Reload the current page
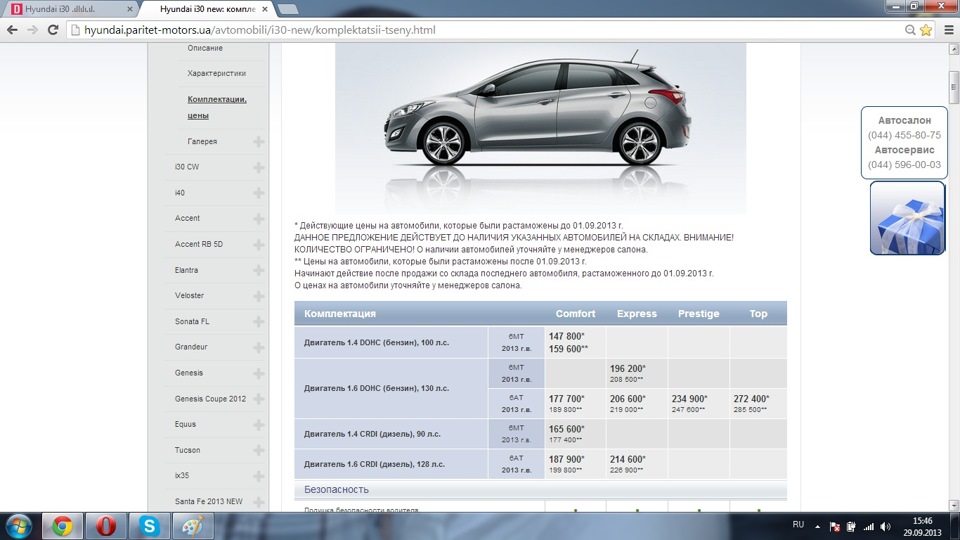This screenshot has width=960, height=540. pos(53,29)
